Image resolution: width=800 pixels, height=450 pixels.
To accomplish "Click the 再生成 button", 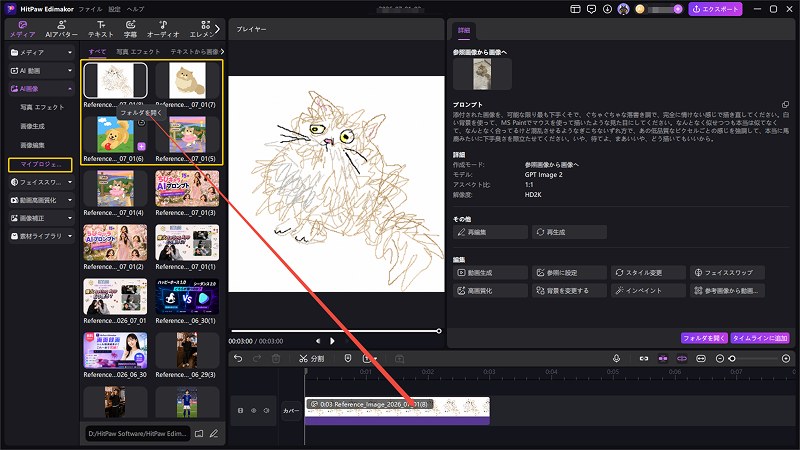I will coord(569,232).
